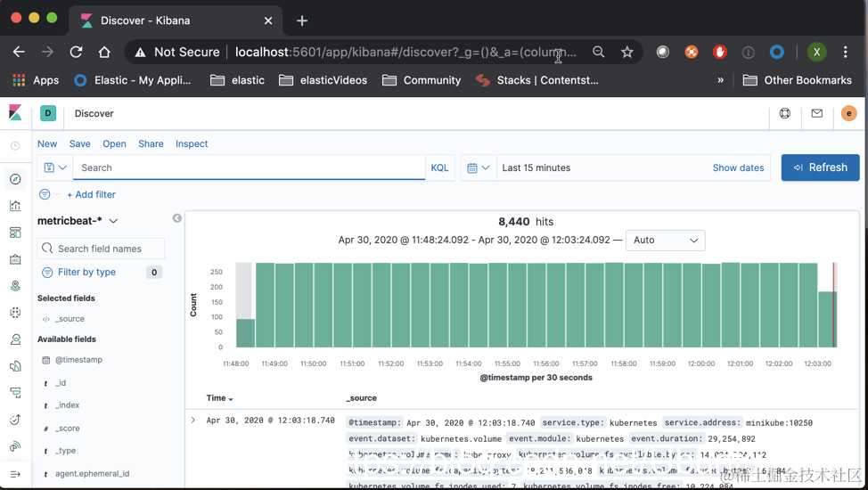Click the red hand extension icon
Image resolution: width=868 pixels, height=490 pixels.
coord(720,52)
